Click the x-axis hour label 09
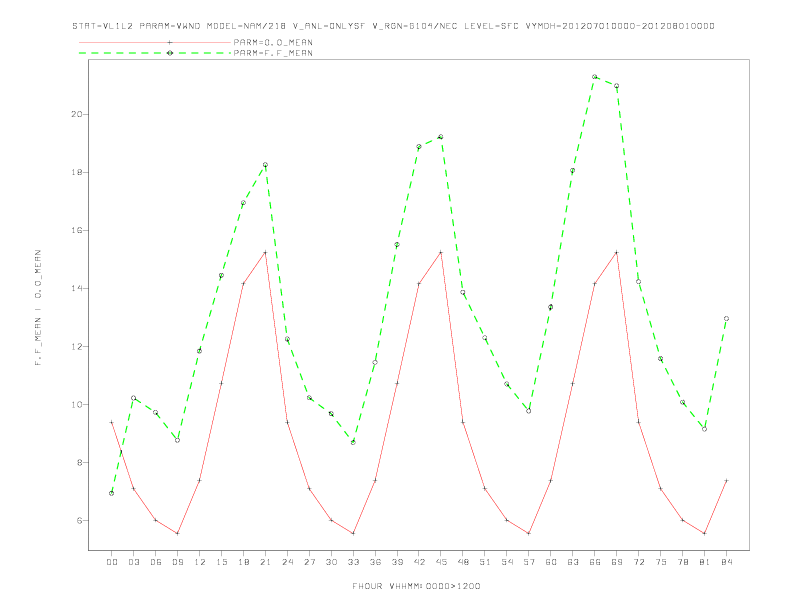Screen dimensions: 792x612 point(177,562)
